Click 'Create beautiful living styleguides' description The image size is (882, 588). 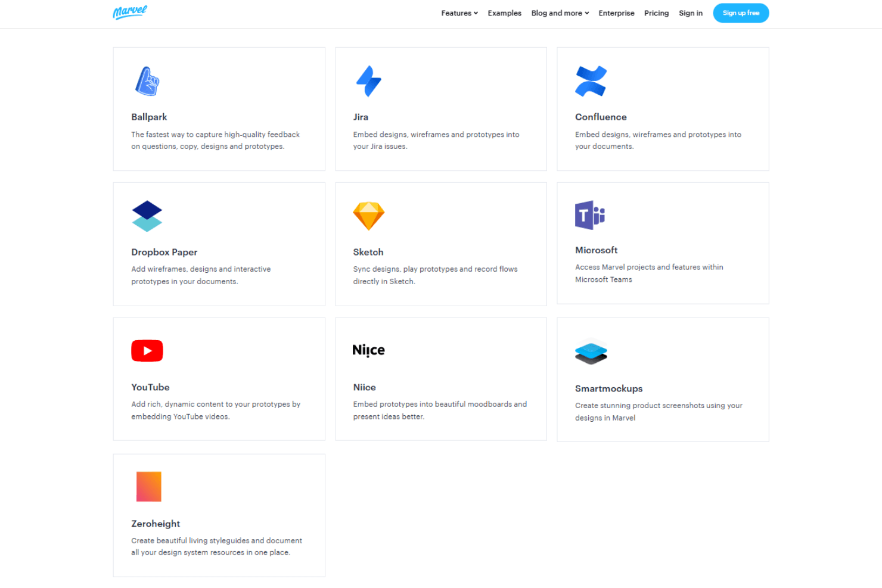pyautogui.click(x=216, y=546)
